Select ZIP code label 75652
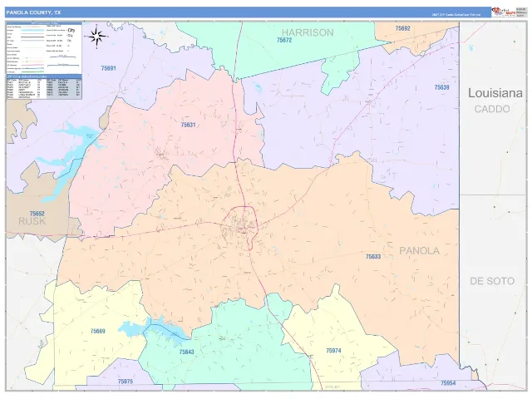The height and width of the screenshot is (399, 532). pos(37,214)
